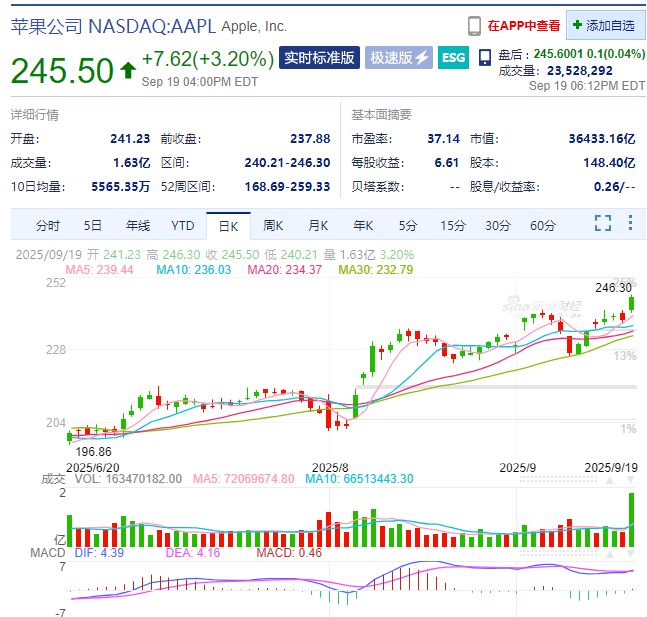Viewport: 647px width, 617px height.
Task: Click the green up arrow next to price
Action: [x=128, y=70]
